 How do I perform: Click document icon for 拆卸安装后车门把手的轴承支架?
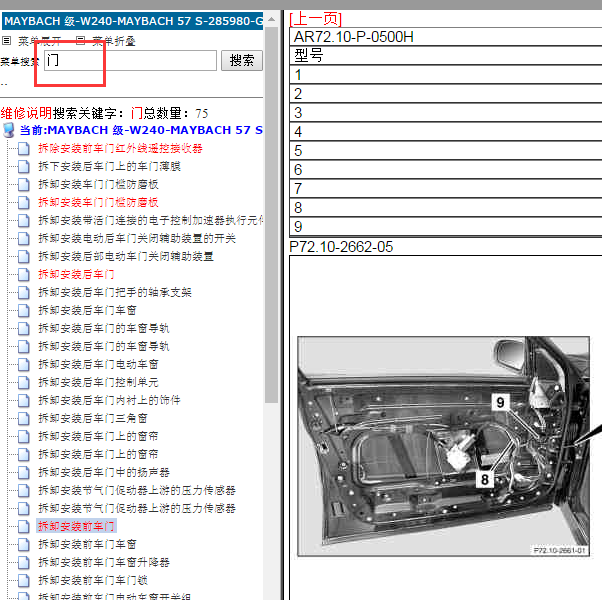(24, 293)
